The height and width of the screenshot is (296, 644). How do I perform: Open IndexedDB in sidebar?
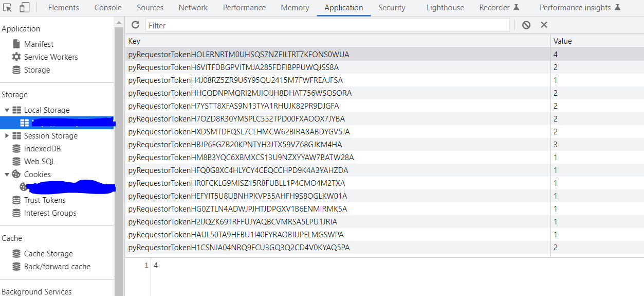tap(43, 148)
